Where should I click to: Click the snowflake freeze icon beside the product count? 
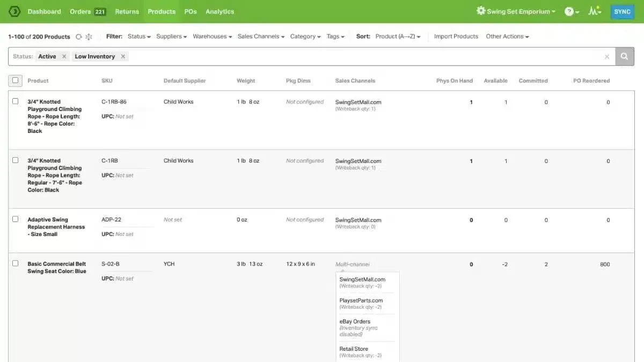tap(89, 36)
